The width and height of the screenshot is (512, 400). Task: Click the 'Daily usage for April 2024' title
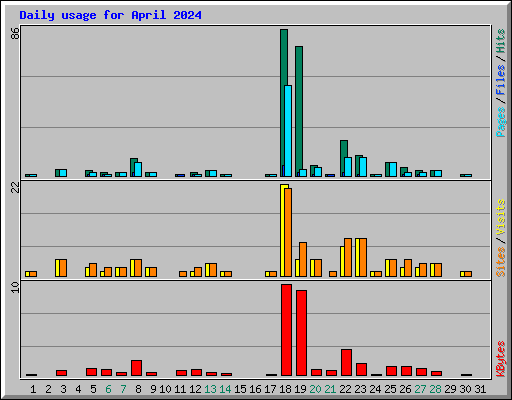pyautogui.click(x=110, y=15)
